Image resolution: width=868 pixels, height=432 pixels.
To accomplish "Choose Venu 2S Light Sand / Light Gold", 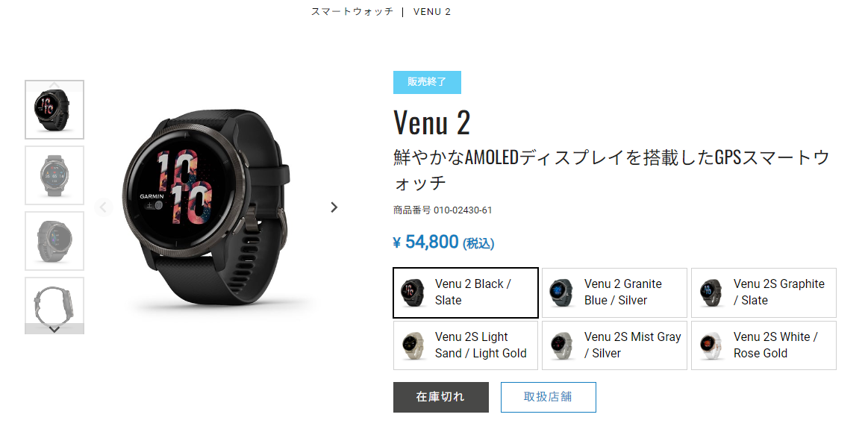I will [466, 345].
